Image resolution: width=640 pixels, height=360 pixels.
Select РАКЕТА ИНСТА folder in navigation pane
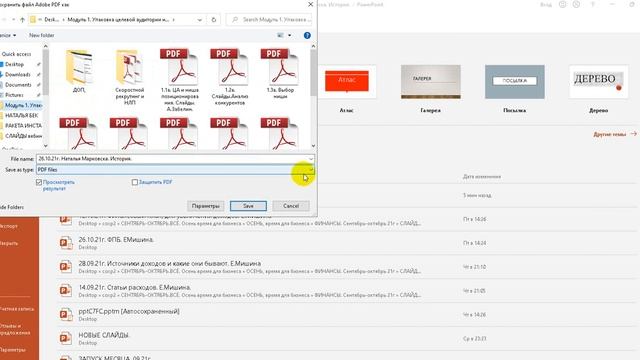(x=23, y=126)
